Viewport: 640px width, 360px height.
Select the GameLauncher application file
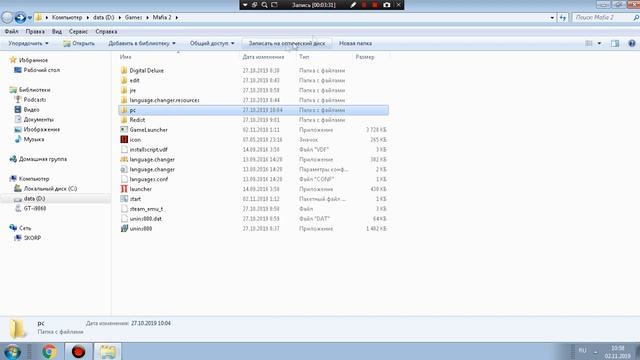point(148,130)
